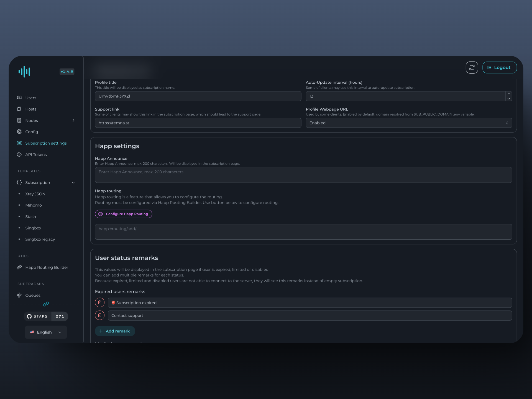Go to Subscription settings
This screenshot has height=399, width=532.
pyautogui.click(x=46, y=143)
